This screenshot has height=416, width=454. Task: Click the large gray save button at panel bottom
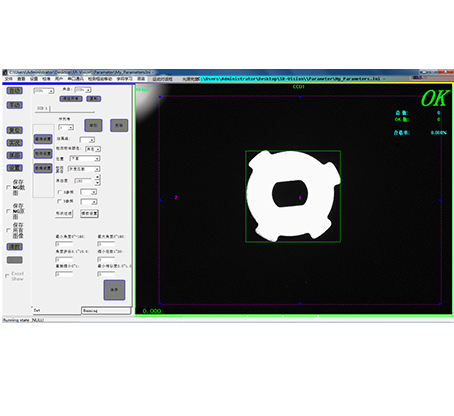point(114,290)
